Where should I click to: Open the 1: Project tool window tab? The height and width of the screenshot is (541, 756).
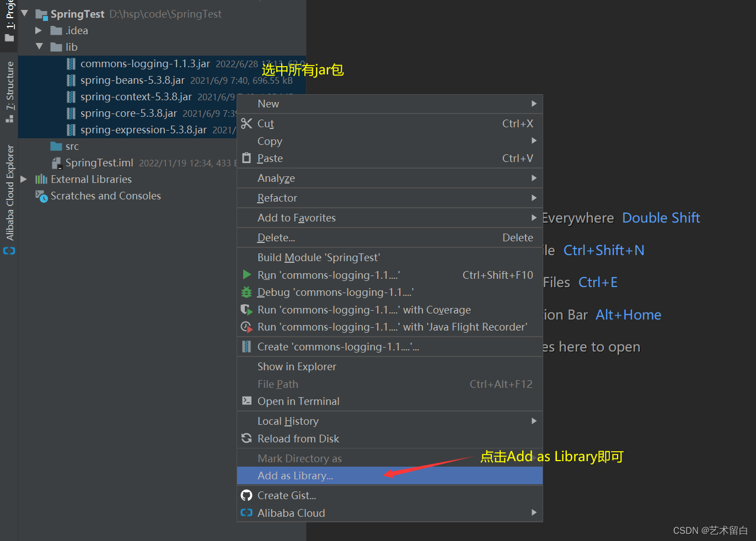9,22
